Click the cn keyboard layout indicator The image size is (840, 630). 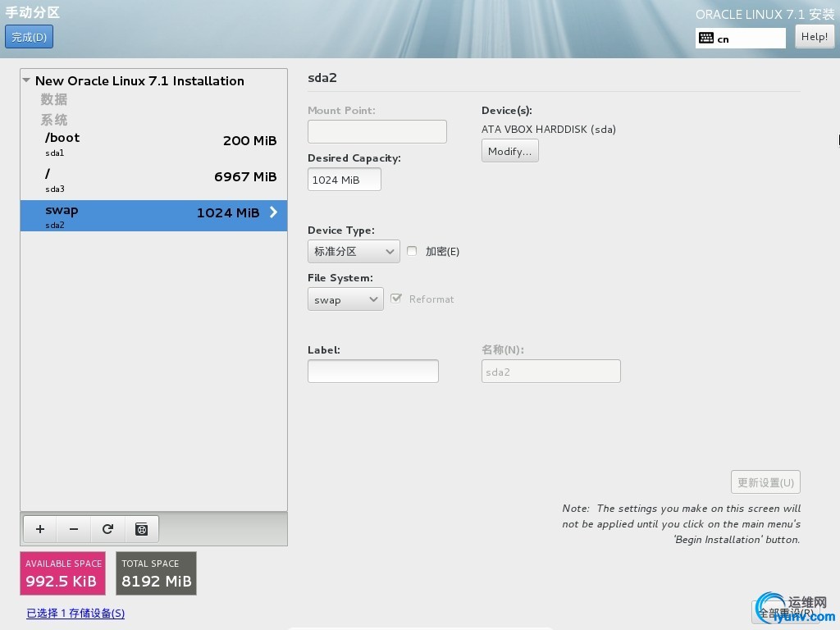coord(741,38)
